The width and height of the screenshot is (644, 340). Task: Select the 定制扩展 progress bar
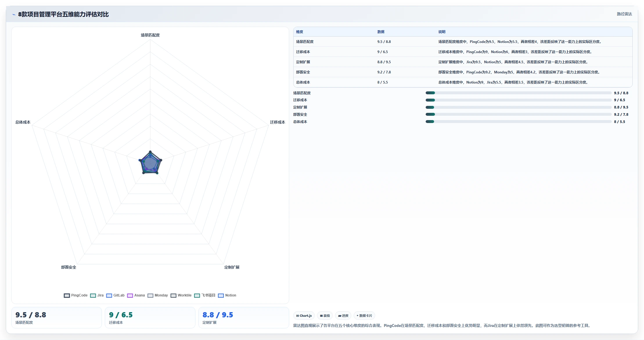coord(519,107)
